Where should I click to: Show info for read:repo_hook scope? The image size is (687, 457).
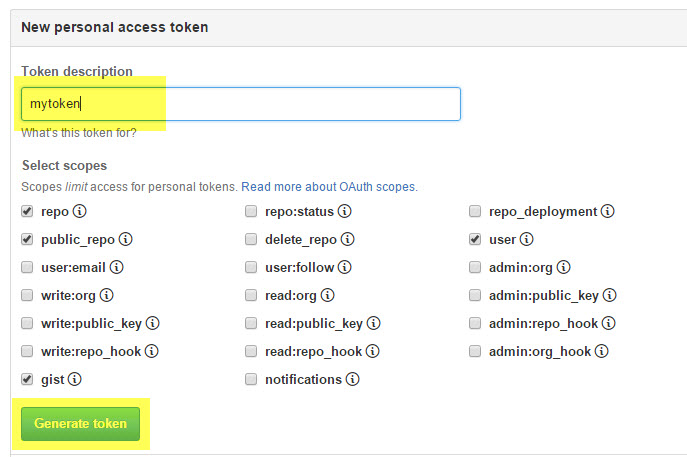click(x=372, y=351)
